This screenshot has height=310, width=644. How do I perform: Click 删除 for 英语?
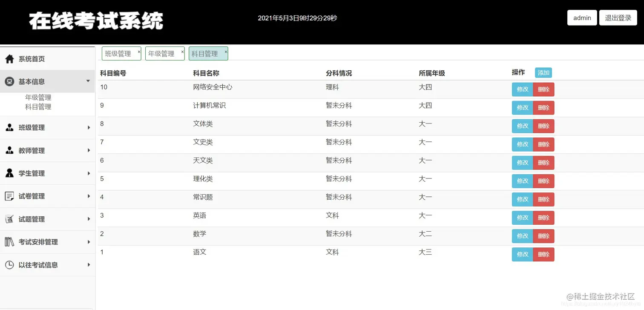543,218
